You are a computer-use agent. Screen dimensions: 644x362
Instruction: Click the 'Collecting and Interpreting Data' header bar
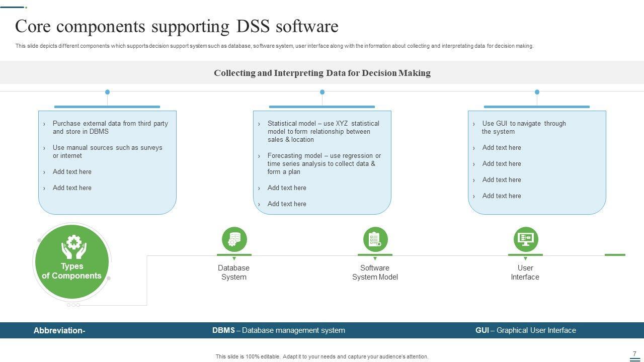(x=322, y=73)
